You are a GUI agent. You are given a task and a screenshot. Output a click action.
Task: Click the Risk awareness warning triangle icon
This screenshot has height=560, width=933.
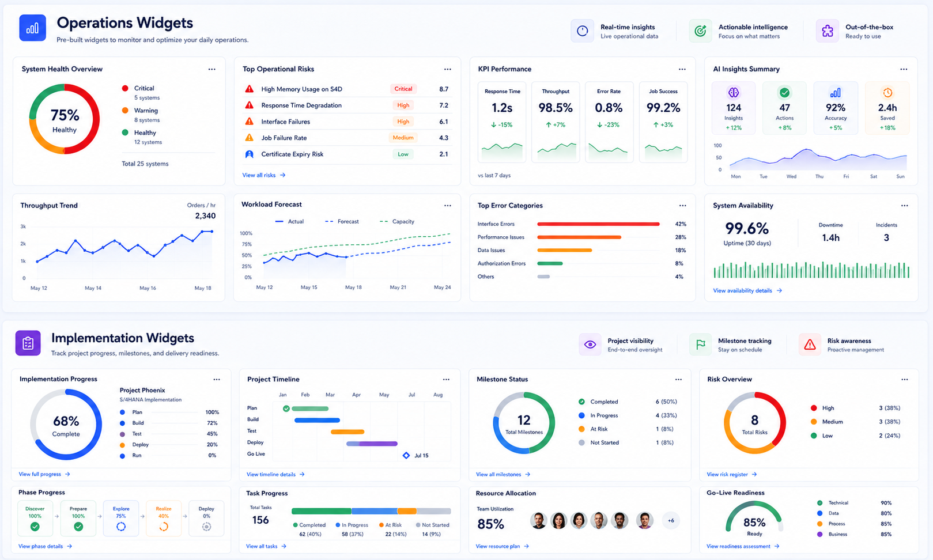pos(810,345)
